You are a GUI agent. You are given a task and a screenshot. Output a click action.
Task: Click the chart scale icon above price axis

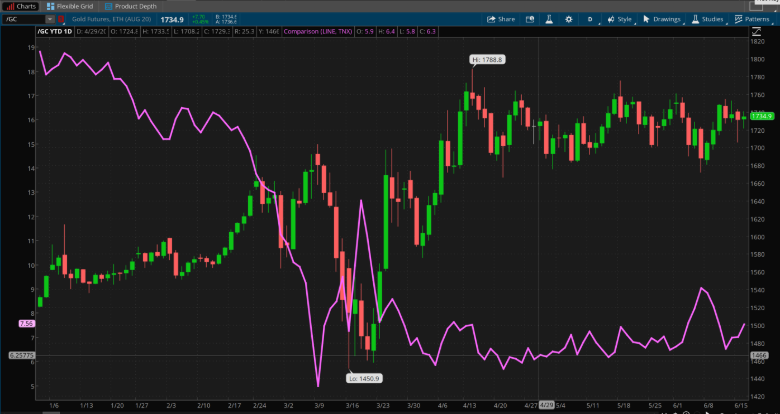click(756, 32)
